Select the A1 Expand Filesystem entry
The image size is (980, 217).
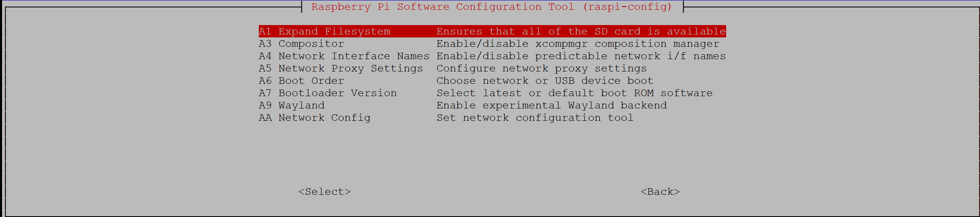tap(325, 32)
